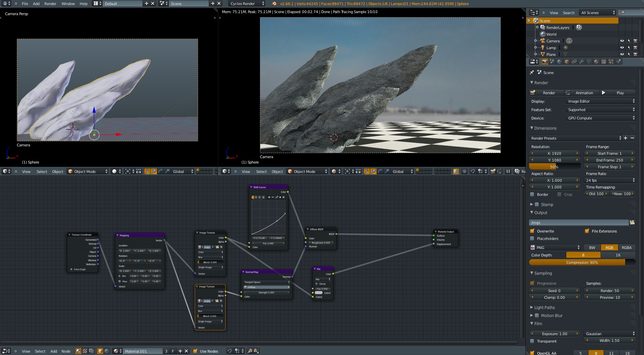The height and width of the screenshot is (355, 644).
Task: Click the Animation render button
Action: (581, 93)
